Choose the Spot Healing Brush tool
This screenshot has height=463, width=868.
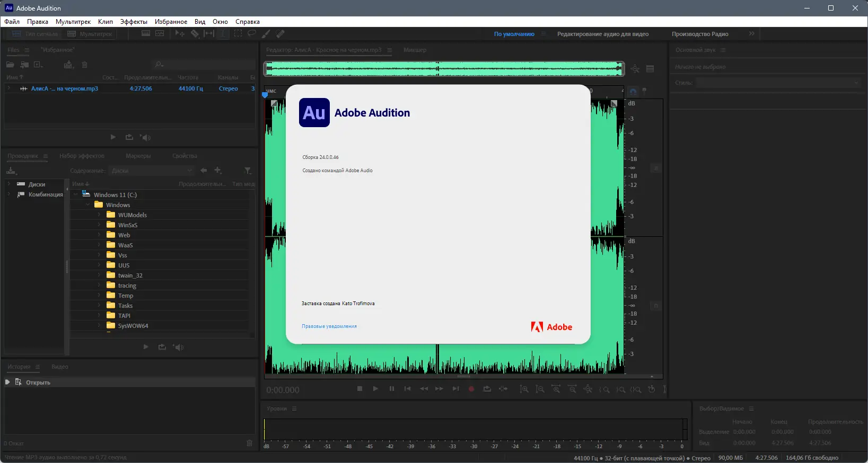pyautogui.click(x=280, y=33)
